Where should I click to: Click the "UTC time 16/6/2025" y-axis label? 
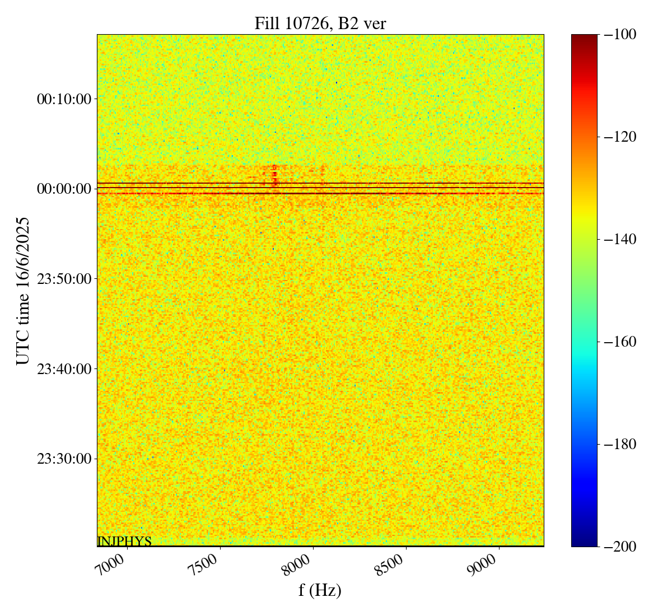[x=23, y=291]
